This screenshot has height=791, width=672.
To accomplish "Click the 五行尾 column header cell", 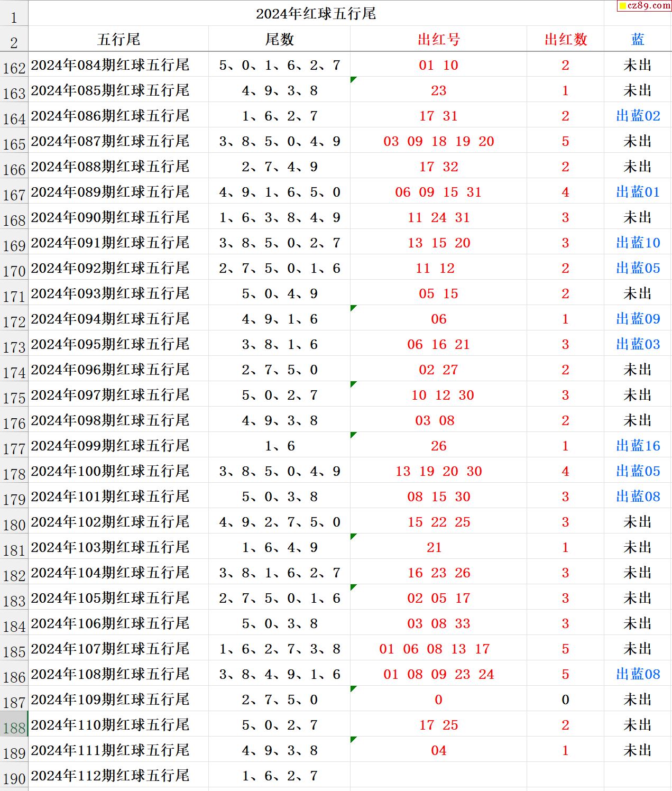I will (x=118, y=39).
